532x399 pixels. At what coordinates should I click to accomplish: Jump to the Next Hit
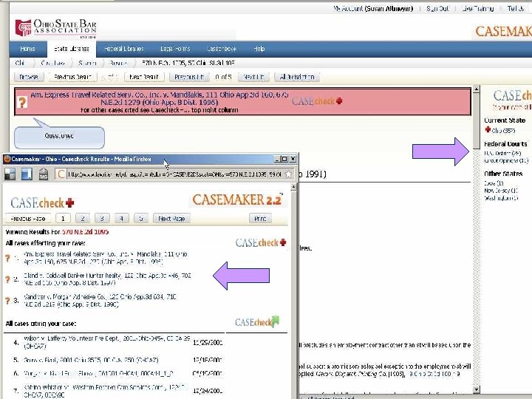[x=253, y=77]
